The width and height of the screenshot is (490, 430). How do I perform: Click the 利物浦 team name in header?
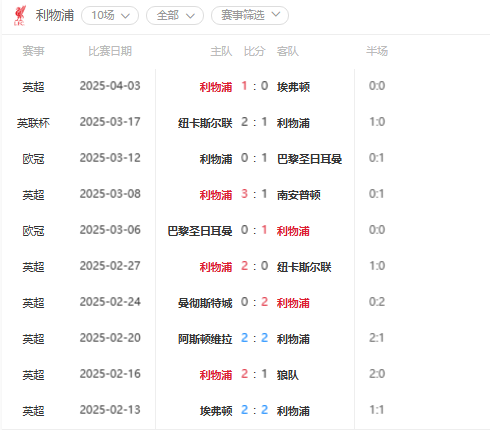55,15
